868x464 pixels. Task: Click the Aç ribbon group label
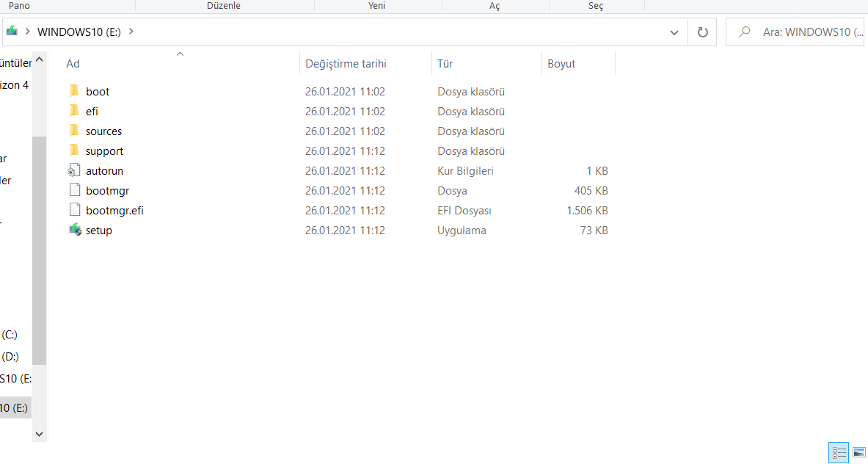pyautogui.click(x=495, y=6)
